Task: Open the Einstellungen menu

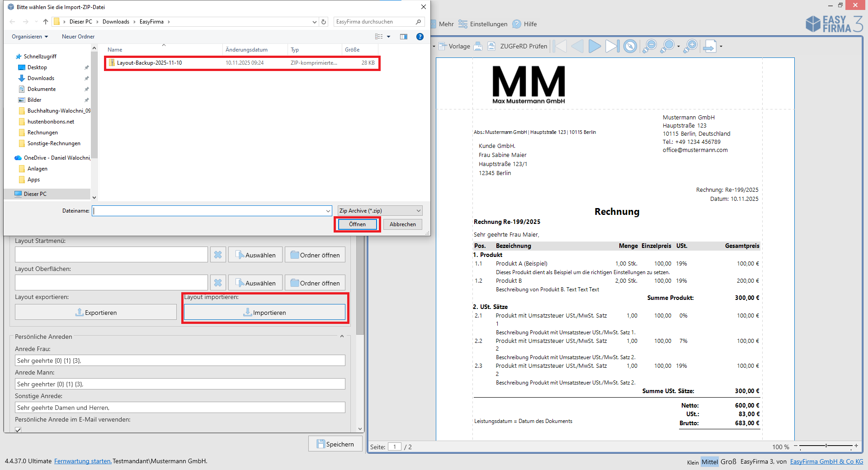Action: pos(483,24)
